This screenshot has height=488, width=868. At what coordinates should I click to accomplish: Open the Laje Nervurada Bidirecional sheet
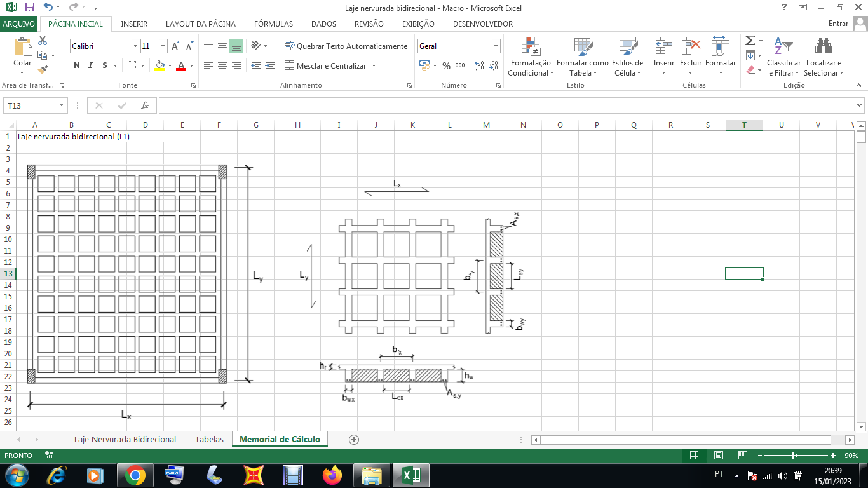125,439
